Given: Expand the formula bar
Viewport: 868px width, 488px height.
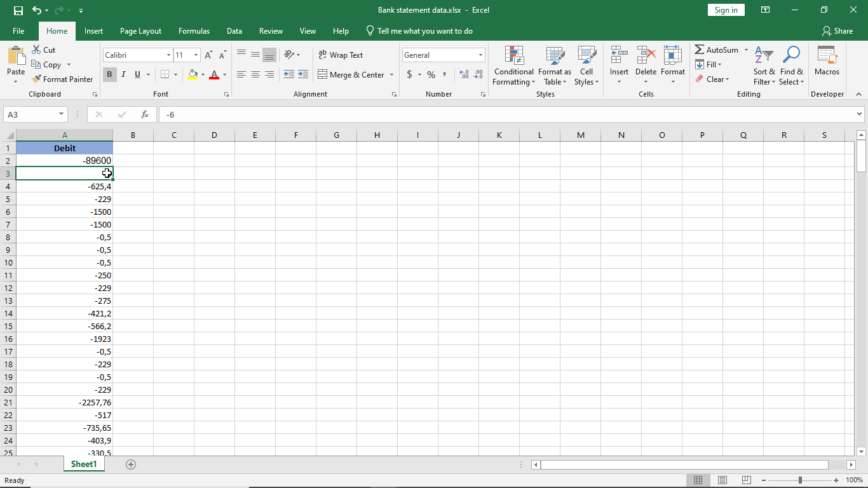Looking at the screenshot, I should [x=860, y=114].
